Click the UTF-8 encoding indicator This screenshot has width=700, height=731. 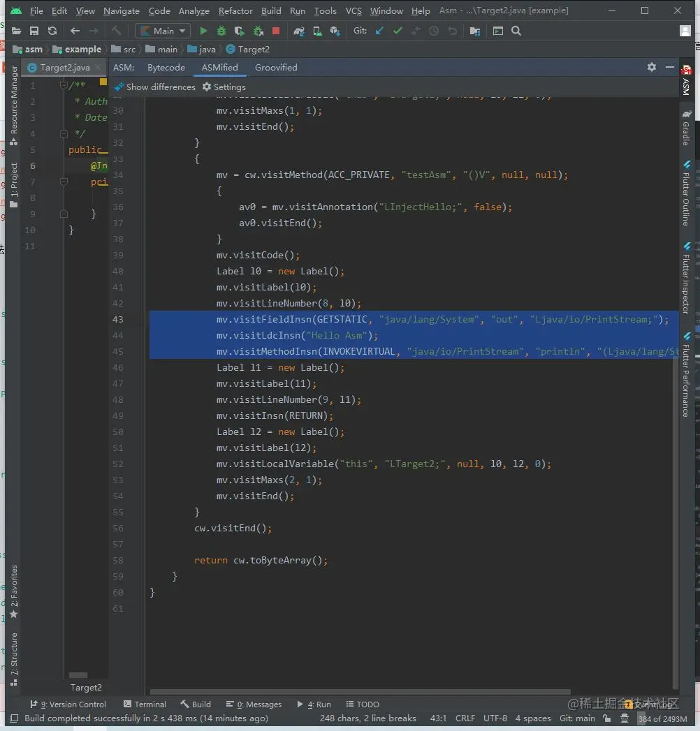tap(495, 718)
